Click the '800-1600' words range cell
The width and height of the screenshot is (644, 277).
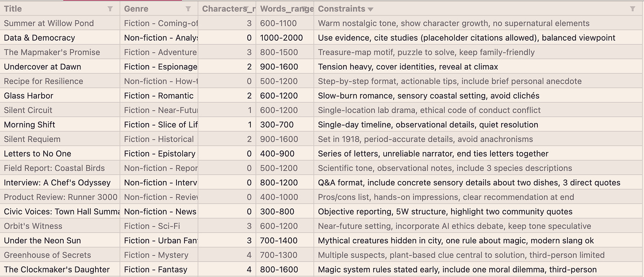pyautogui.click(x=285, y=269)
